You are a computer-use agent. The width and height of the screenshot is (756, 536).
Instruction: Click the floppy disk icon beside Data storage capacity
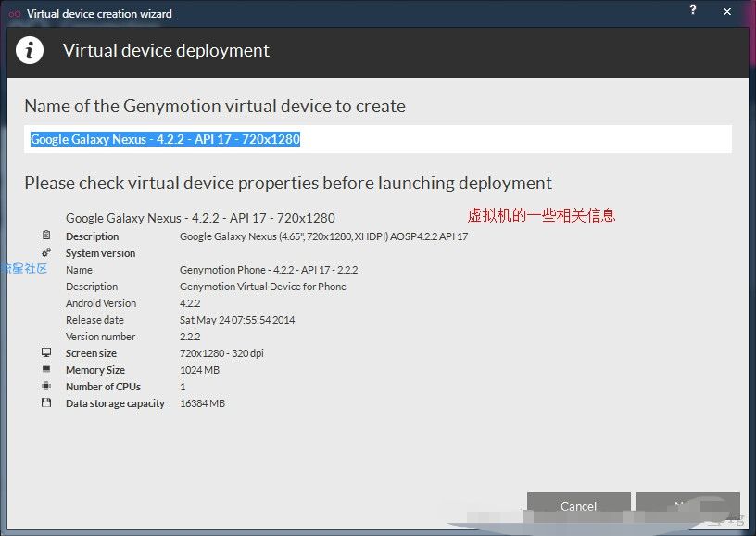click(46, 402)
